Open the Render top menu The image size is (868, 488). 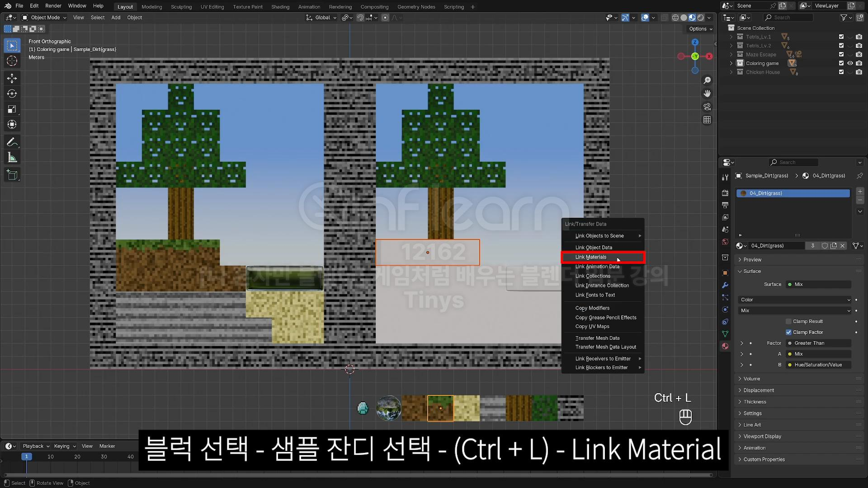coord(53,6)
